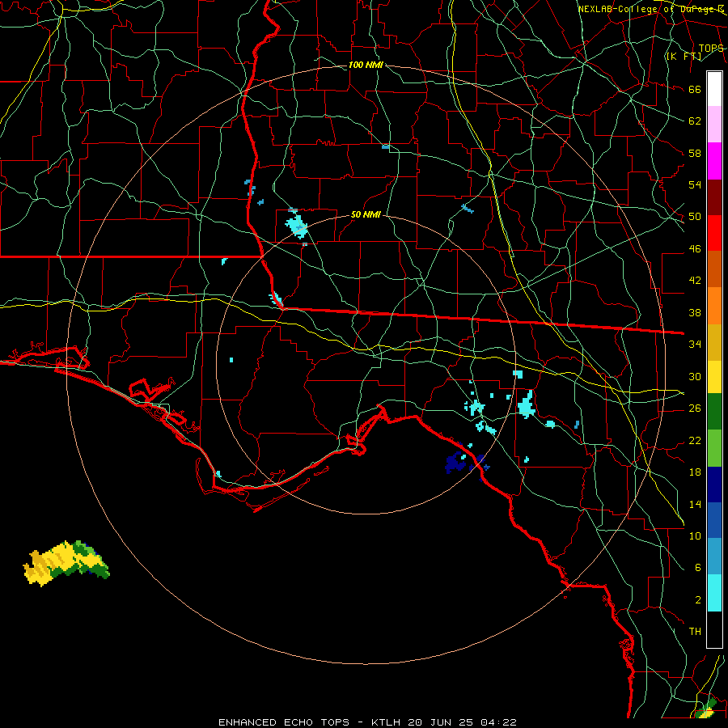Click the dark red legend swatch
Screen dimensions: 728x728
click(714, 197)
